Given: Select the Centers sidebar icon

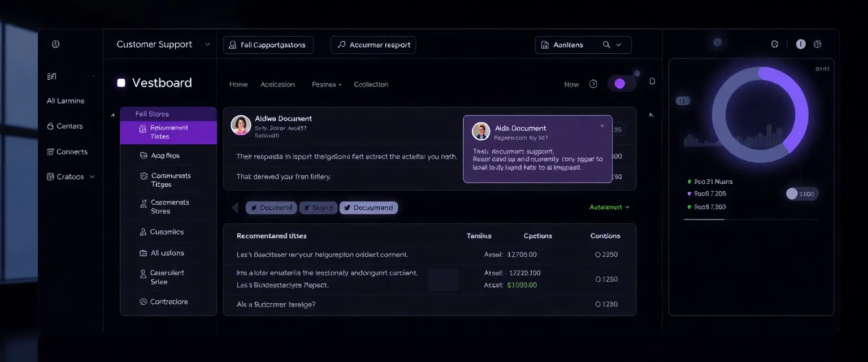Looking at the screenshot, I should (50, 126).
